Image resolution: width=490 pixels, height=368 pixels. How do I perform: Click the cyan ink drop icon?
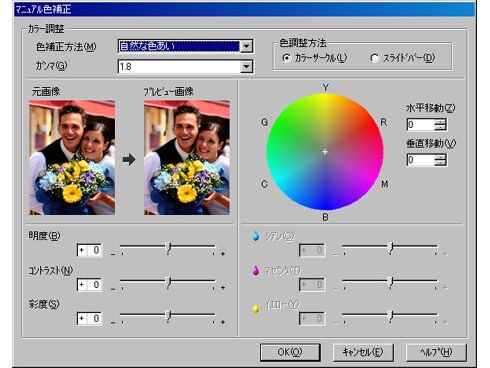click(x=256, y=236)
